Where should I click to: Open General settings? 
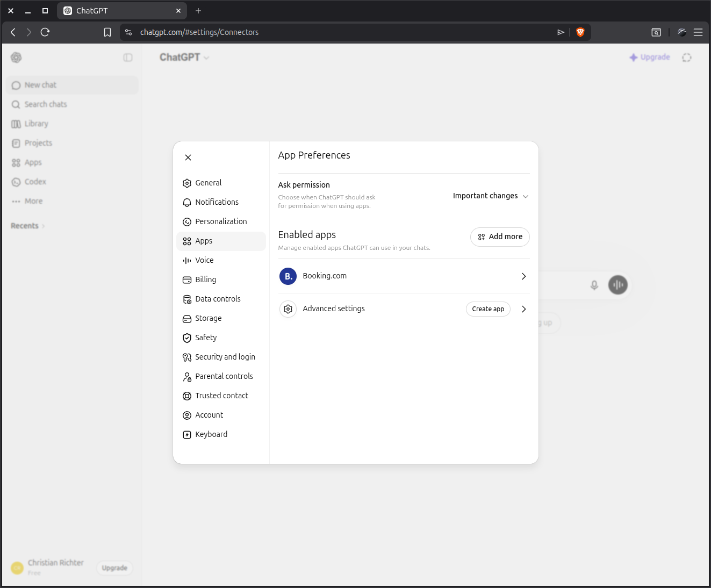(221, 183)
